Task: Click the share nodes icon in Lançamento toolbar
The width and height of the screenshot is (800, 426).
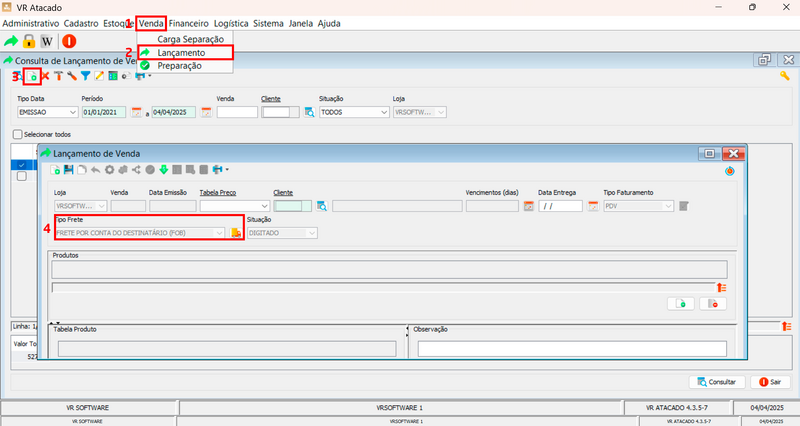Action: (136, 170)
